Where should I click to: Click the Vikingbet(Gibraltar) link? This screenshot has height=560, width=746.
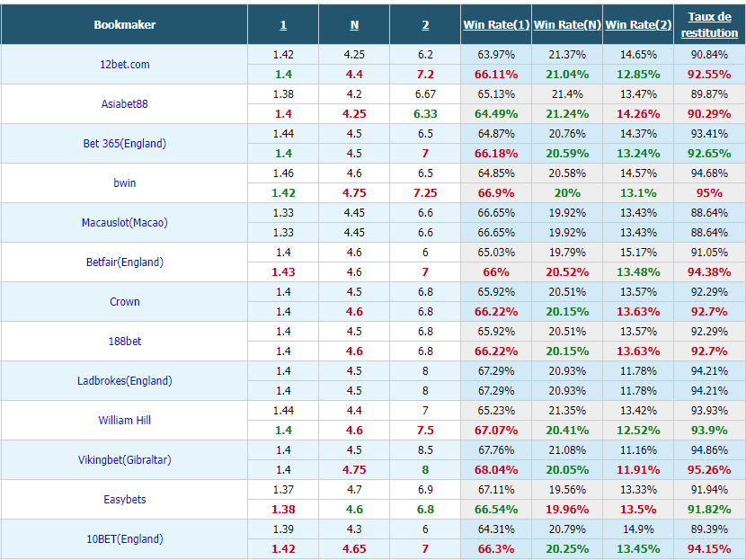[125, 459]
